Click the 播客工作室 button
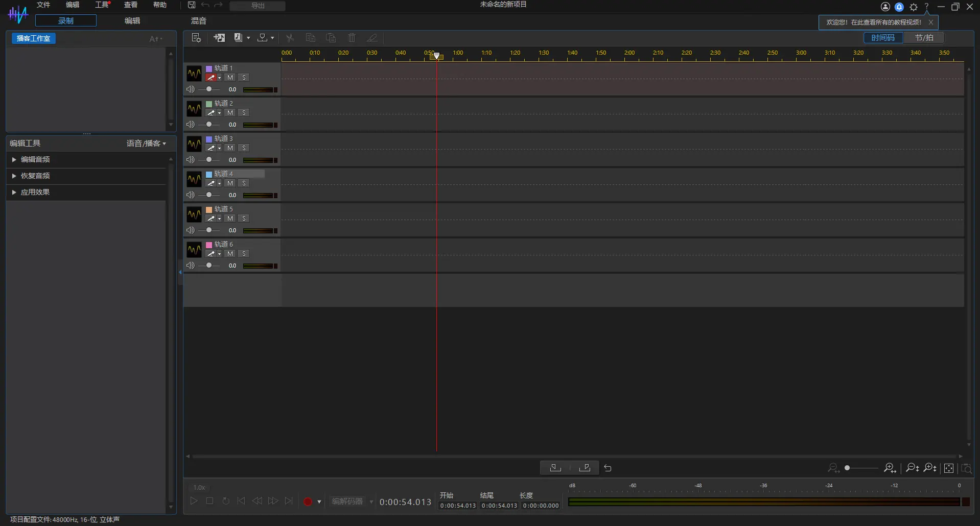The image size is (980, 526). (33, 38)
